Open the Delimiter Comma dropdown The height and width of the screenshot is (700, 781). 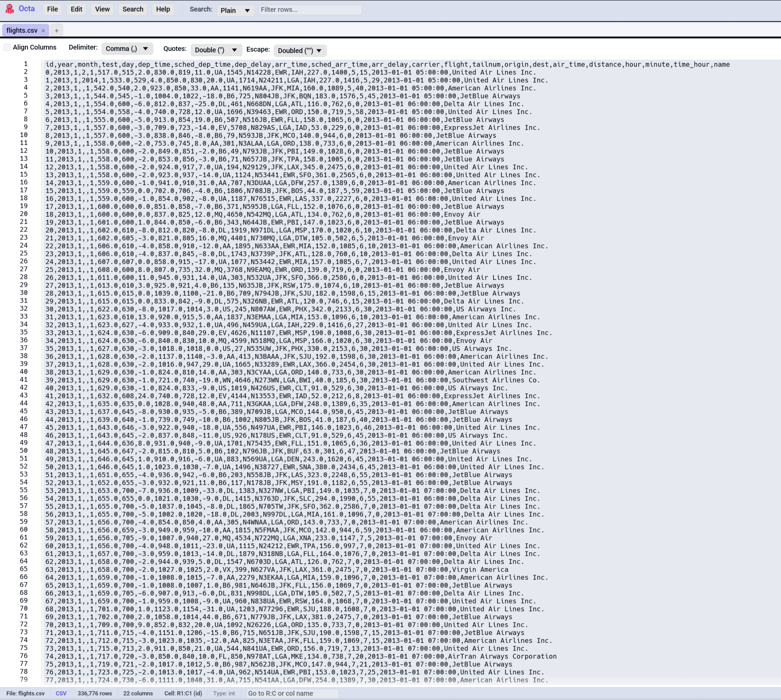(x=127, y=49)
